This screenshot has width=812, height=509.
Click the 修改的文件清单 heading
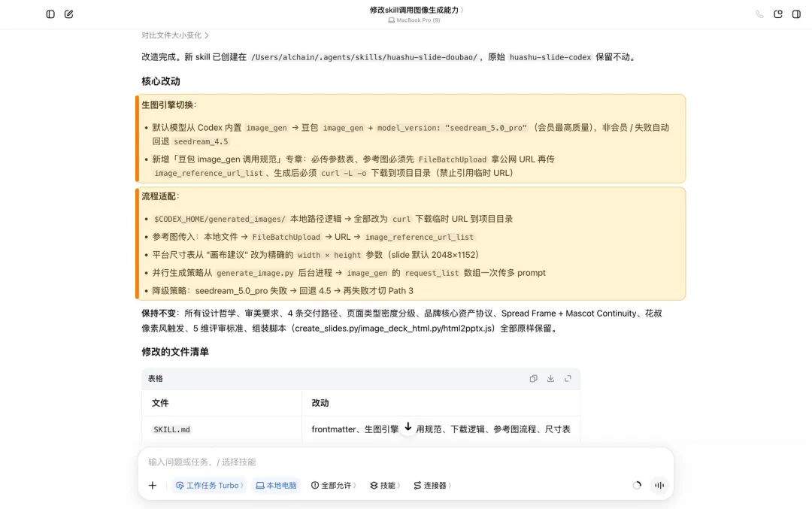[x=175, y=352]
